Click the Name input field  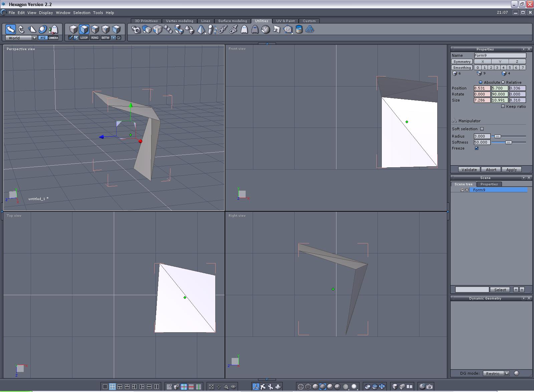[500, 55]
